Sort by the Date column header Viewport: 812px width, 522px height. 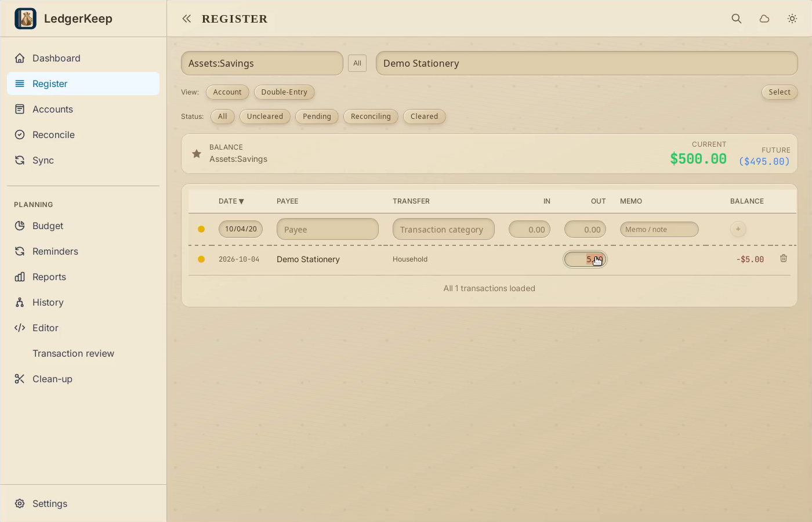tap(231, 201)
